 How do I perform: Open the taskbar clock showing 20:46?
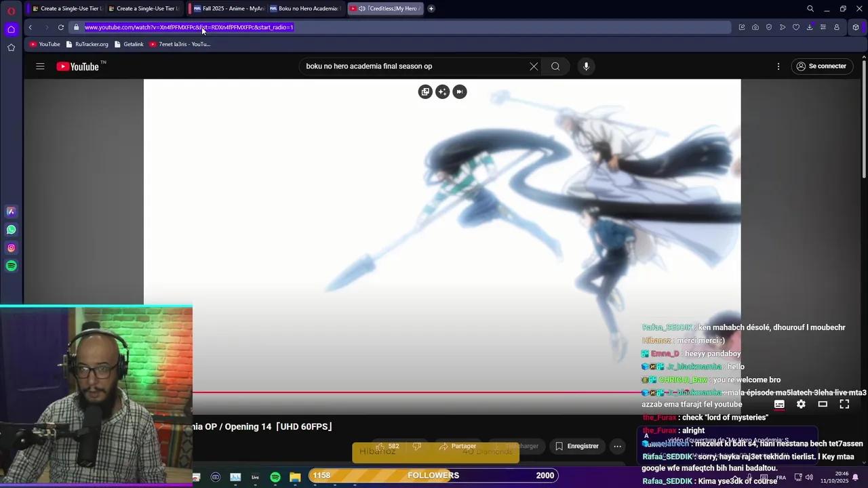coord(835,477)
